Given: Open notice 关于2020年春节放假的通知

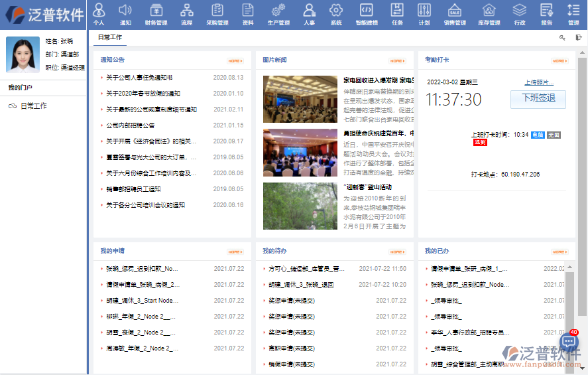Looking at the screenshot, I should point(143,94).
